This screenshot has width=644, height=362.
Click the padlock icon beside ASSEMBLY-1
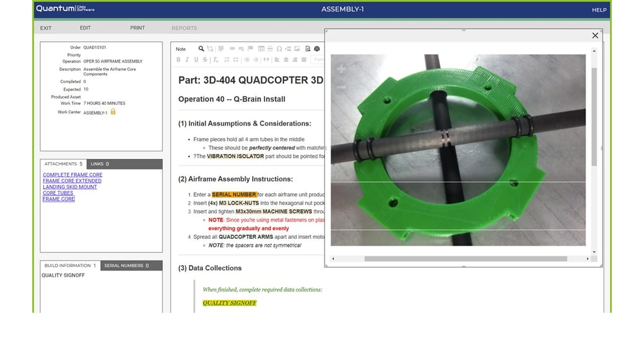[x=113, y=112]
